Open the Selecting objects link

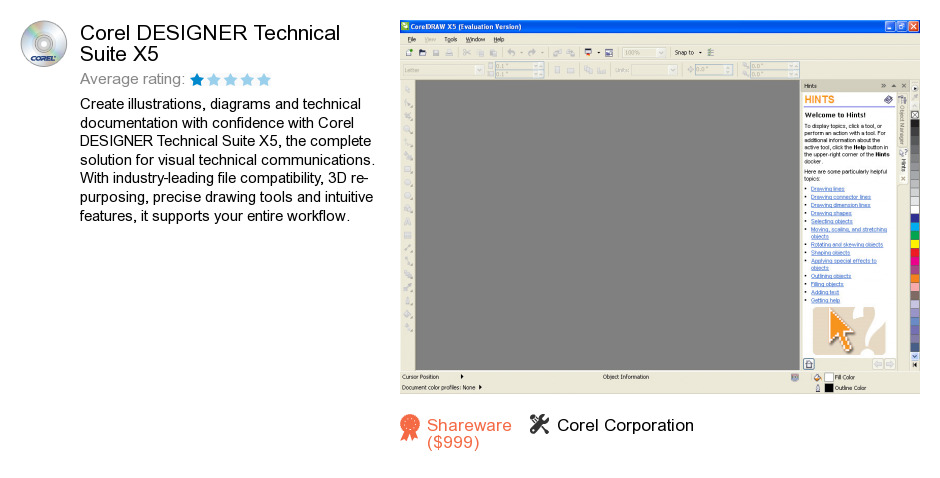tap(831, 221)
